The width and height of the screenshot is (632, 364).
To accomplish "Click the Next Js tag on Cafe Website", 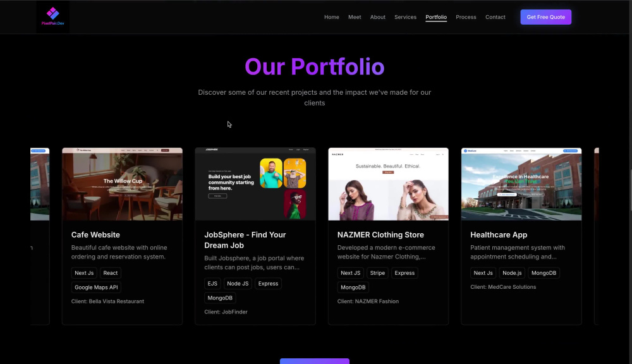I will pos(84,273).
